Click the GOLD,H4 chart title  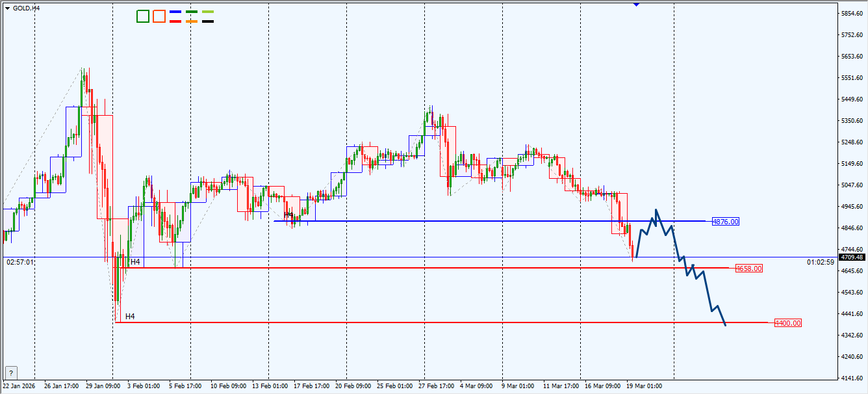[x=26, y=8]
